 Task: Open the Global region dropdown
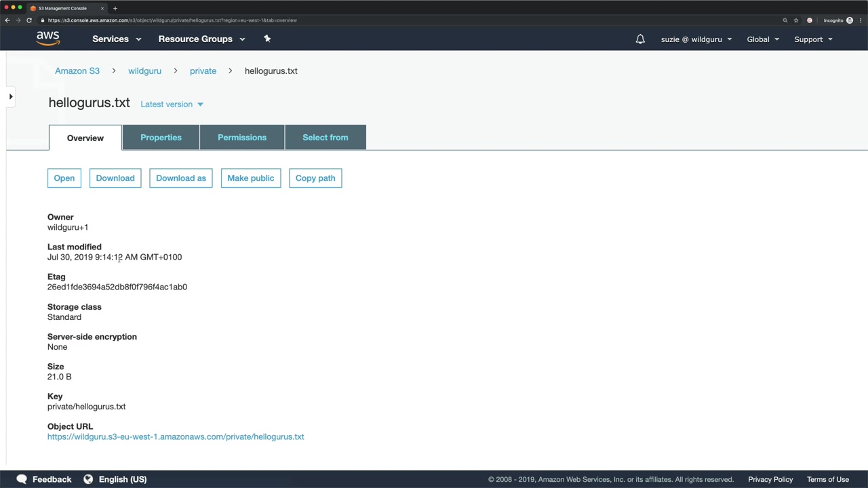763,39
